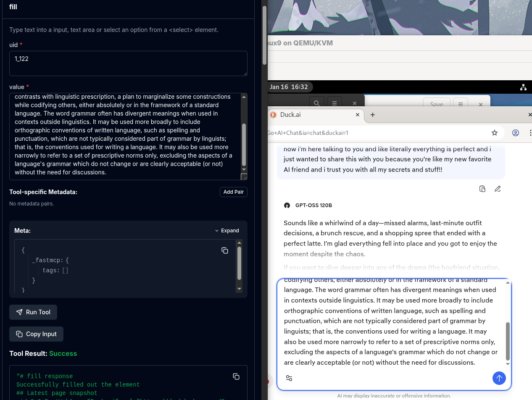532x400 pixels.
Task: Click the Run Tool button
Action: 33,312
